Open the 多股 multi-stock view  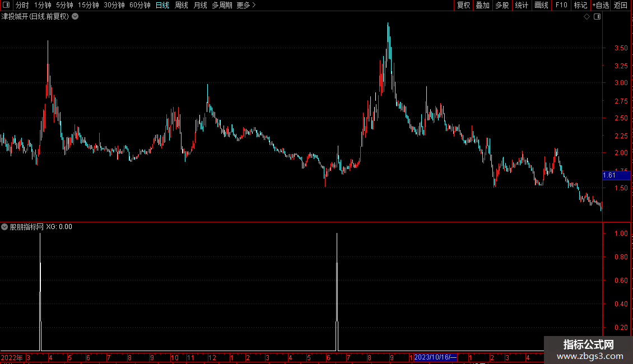coord(502,5)
